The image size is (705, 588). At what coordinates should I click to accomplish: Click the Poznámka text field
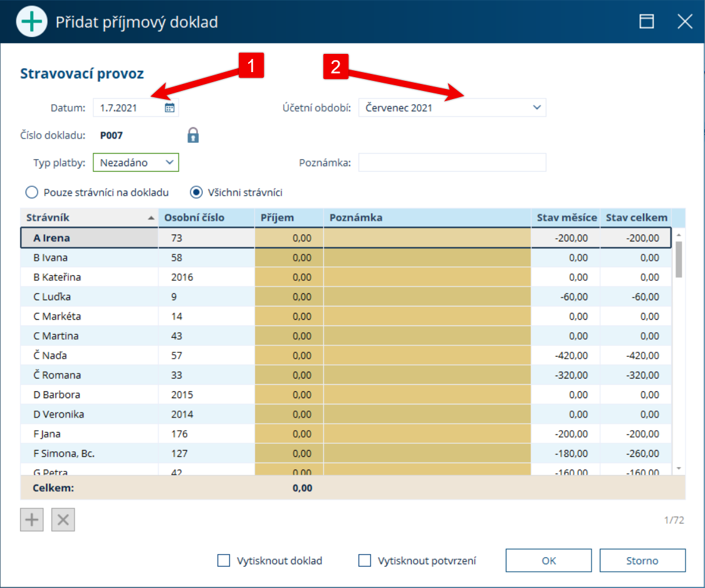(452, 162)
